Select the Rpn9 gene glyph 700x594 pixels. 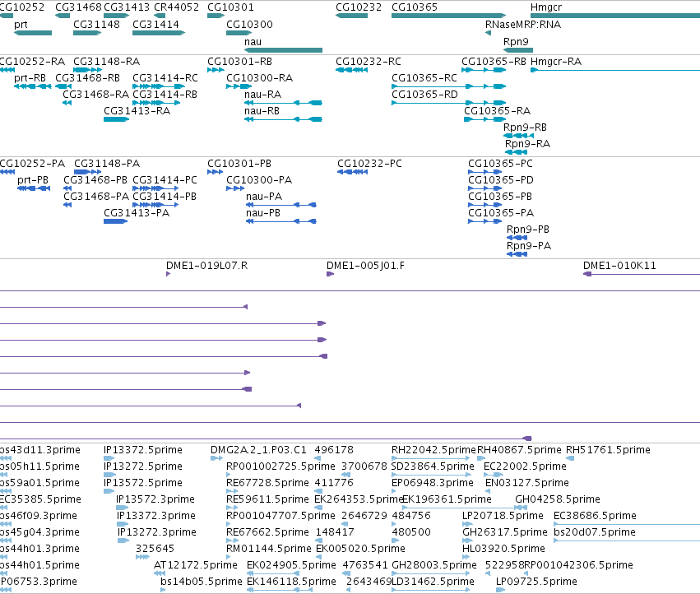518,50
